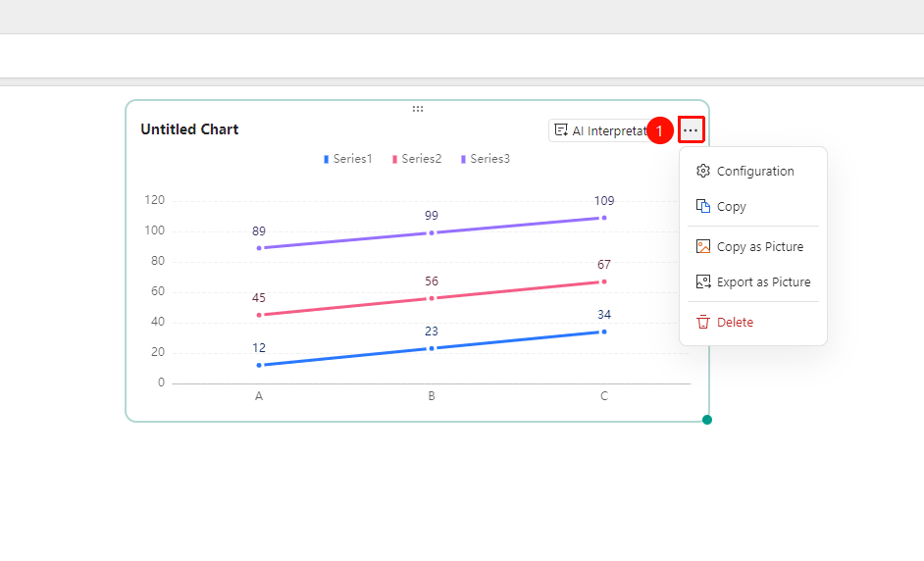Click the Series2 data point labeled 67
This screenshot has width=924, height=561.
(x=604, y=281)
